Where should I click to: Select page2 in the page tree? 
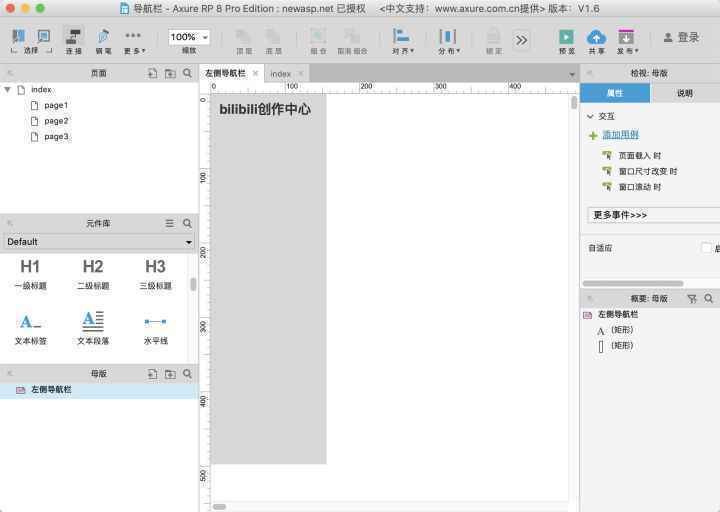(x=56, y=121)
